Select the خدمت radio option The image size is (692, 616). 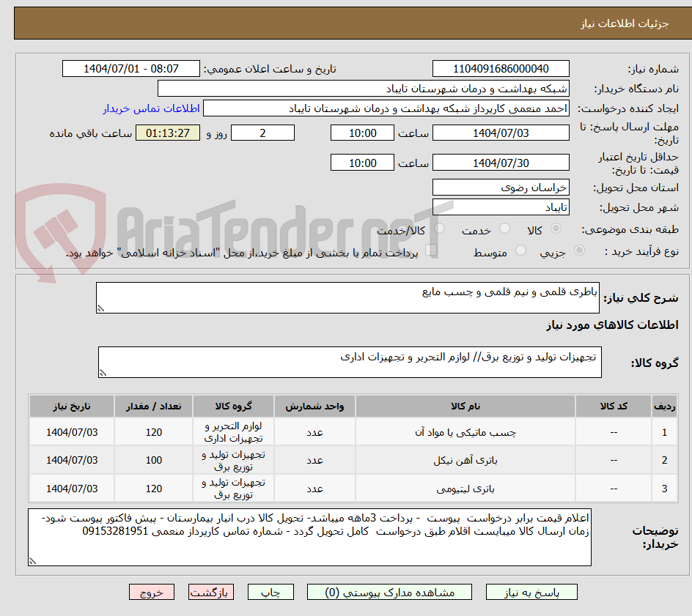504,228
